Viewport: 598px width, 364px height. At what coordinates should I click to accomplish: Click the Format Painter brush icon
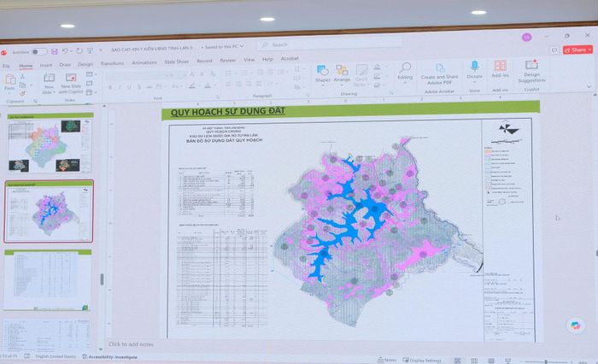point(22,93)
